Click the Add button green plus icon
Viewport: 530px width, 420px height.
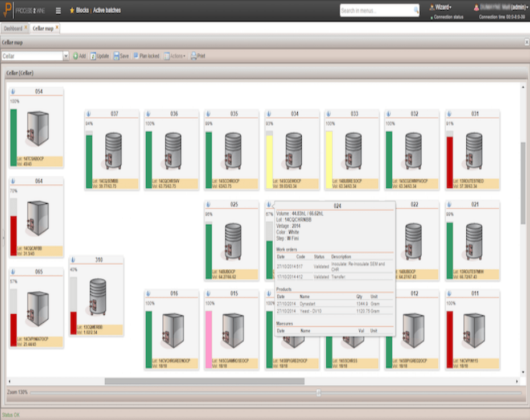pos(75,56)
